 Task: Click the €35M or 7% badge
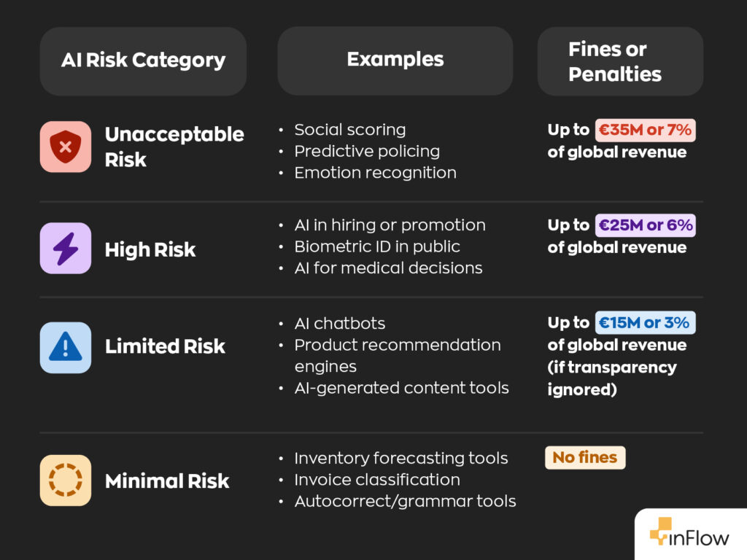click(645, 131)
